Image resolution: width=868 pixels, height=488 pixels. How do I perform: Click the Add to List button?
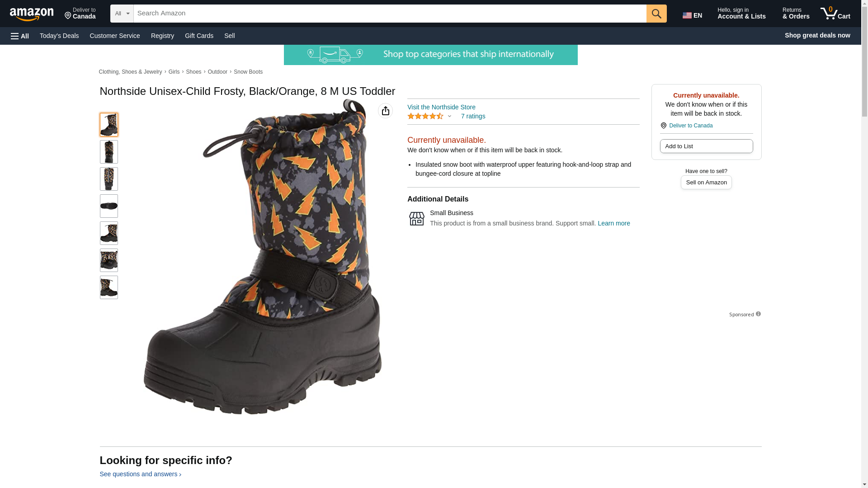706,146
